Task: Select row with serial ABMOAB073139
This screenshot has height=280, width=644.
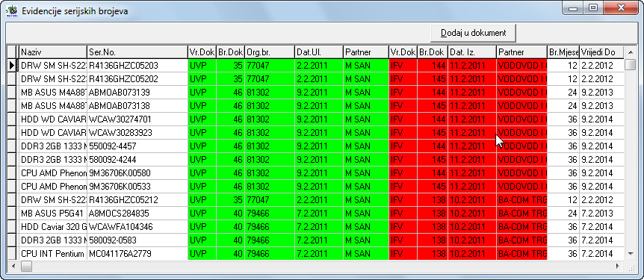Action: pyautogui.click(x=316, y=92)
